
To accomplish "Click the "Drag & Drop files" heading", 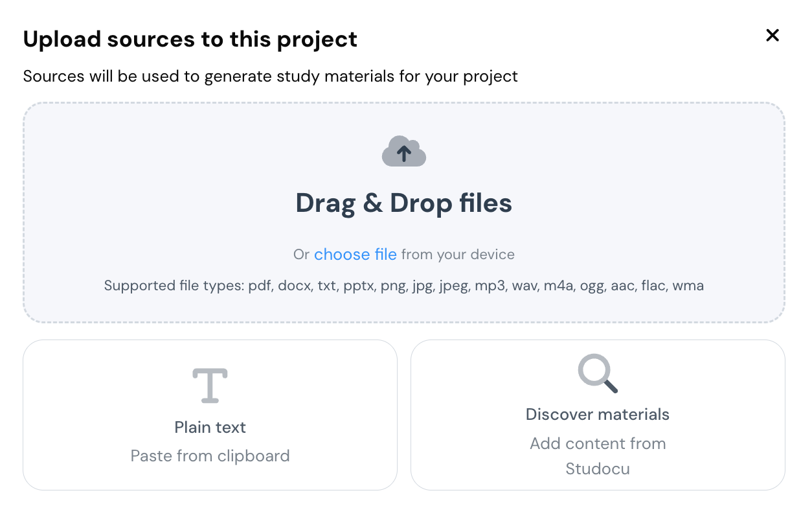I will [404, 203].
